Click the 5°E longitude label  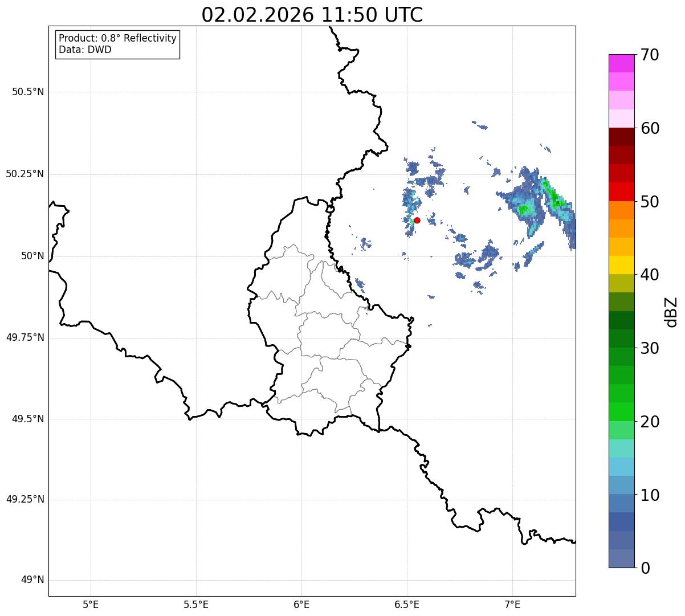(91, 604)
